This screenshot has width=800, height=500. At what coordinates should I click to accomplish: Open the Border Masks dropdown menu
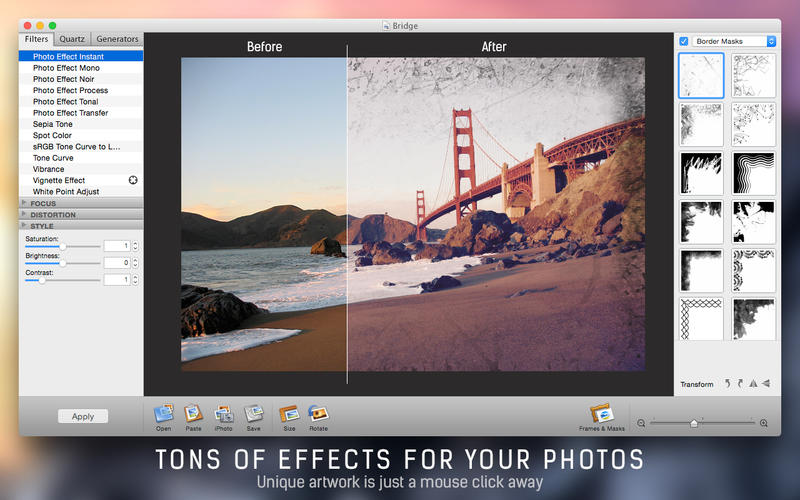point(734,42)
